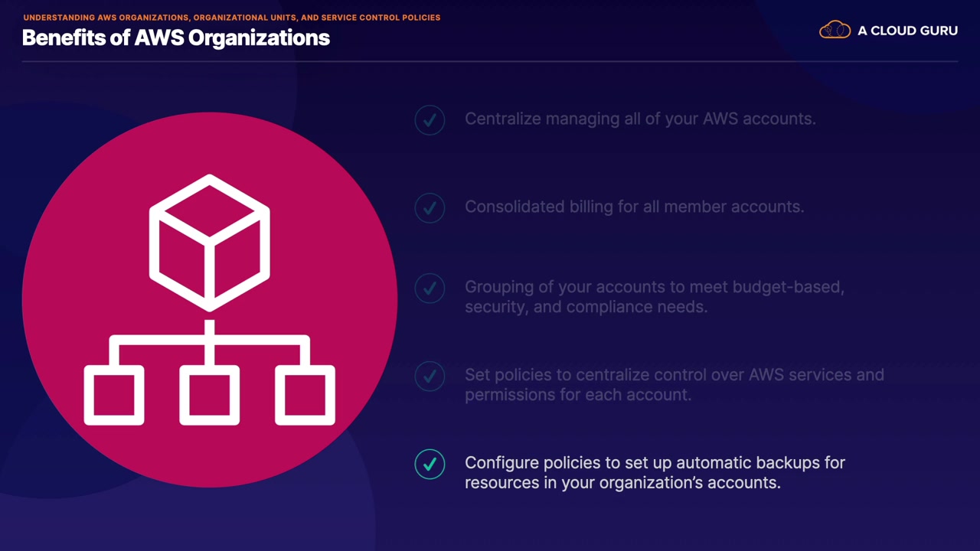Click the checkmark beside 'Grouping of your accounts'
Viewport: 980px width, 551px height.
[430, 289]
